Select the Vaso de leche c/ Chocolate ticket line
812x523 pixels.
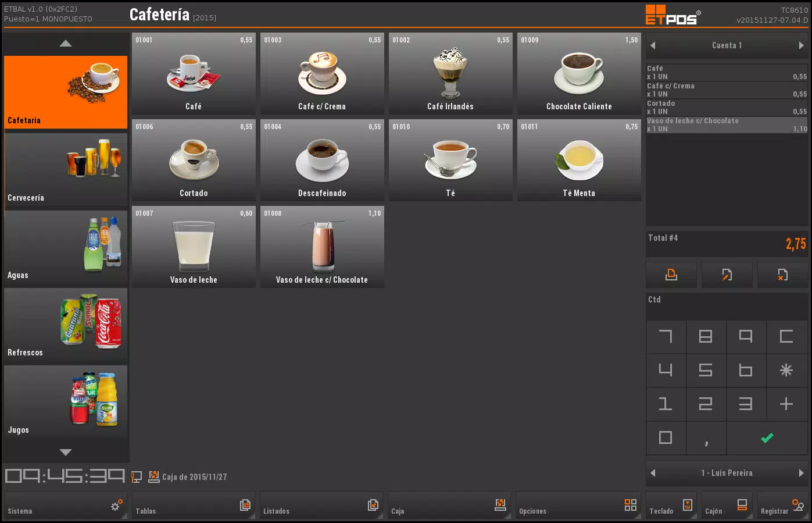[727, 125]
